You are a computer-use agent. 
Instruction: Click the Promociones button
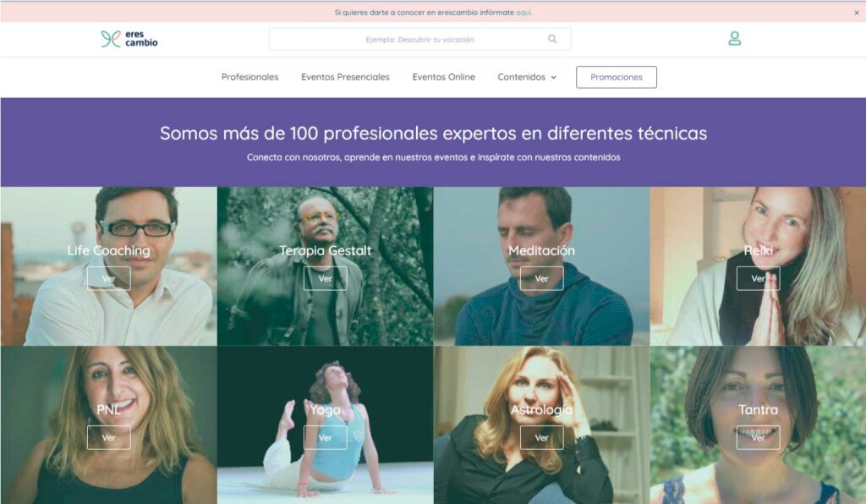click(x=617, y=77)
